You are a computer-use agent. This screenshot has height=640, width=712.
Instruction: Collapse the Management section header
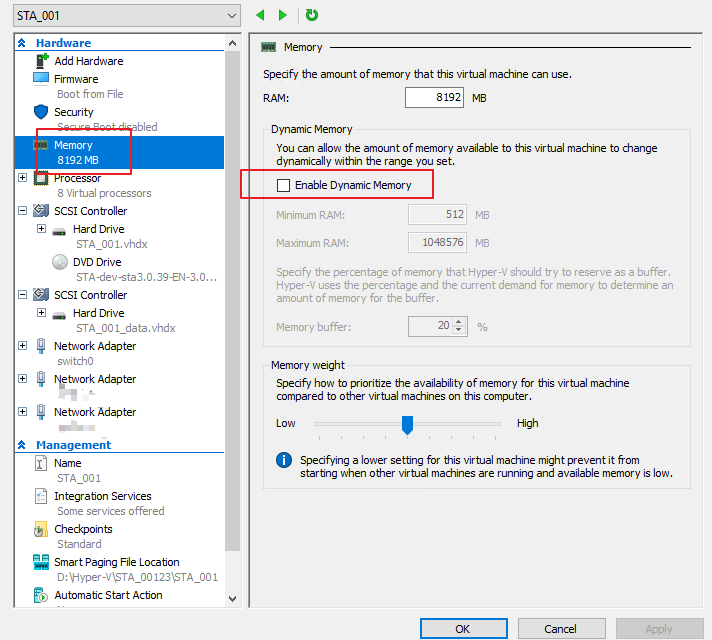pos(22,445)
